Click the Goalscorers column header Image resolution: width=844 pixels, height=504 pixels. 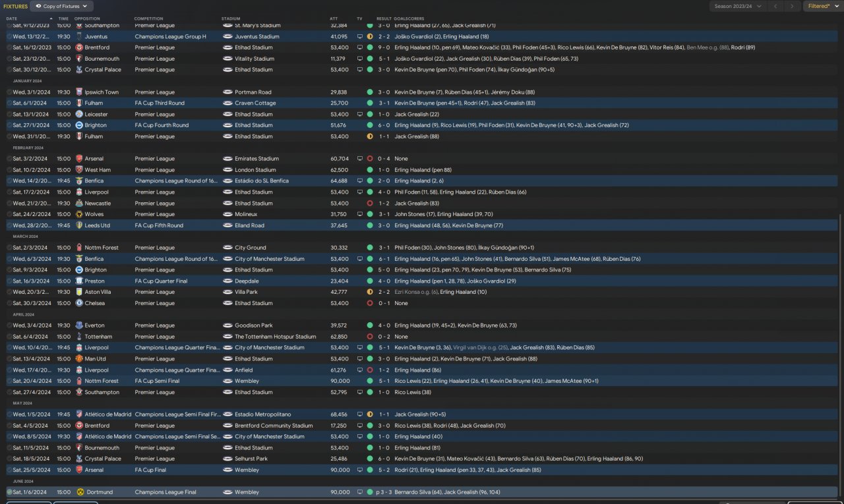409,18
